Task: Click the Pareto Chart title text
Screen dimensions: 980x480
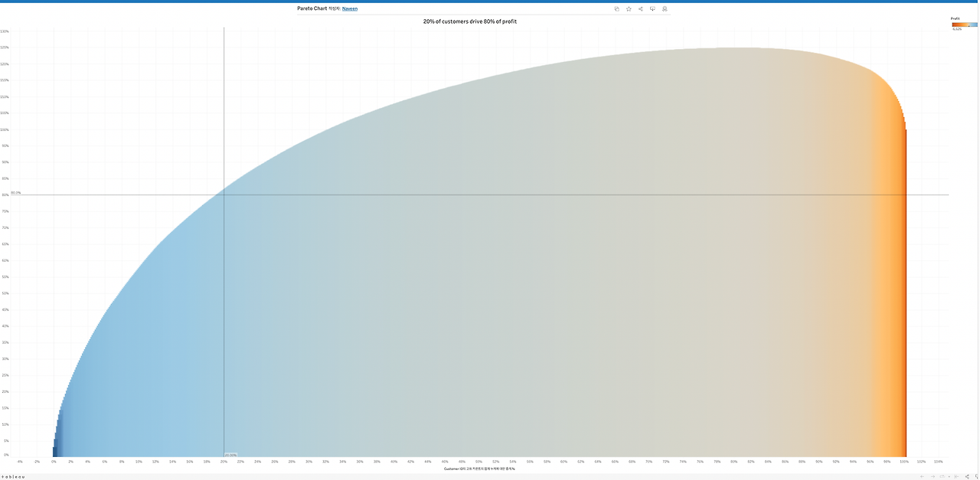Action: (312, 8)
